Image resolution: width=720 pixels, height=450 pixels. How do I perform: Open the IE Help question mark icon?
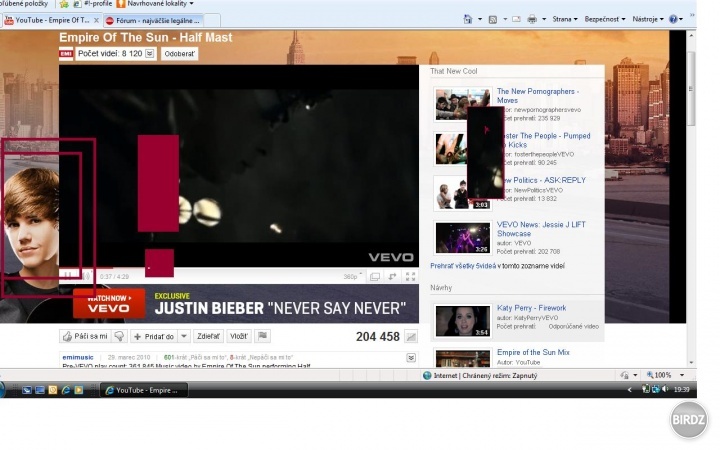click(673, 19)
